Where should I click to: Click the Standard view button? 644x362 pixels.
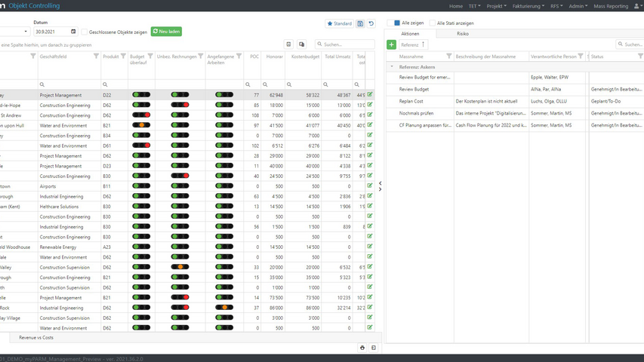(x=340, y=23)
